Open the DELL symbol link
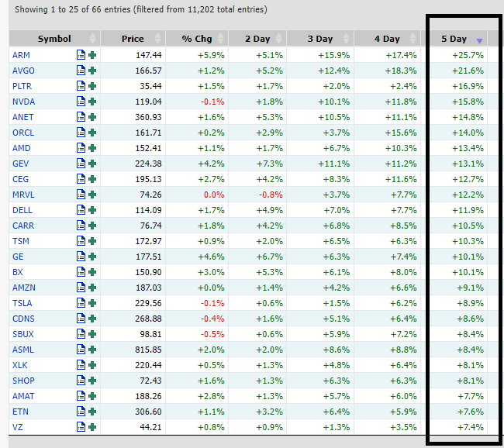The height and width of the screenshot is (448, 504). [22, 210]
